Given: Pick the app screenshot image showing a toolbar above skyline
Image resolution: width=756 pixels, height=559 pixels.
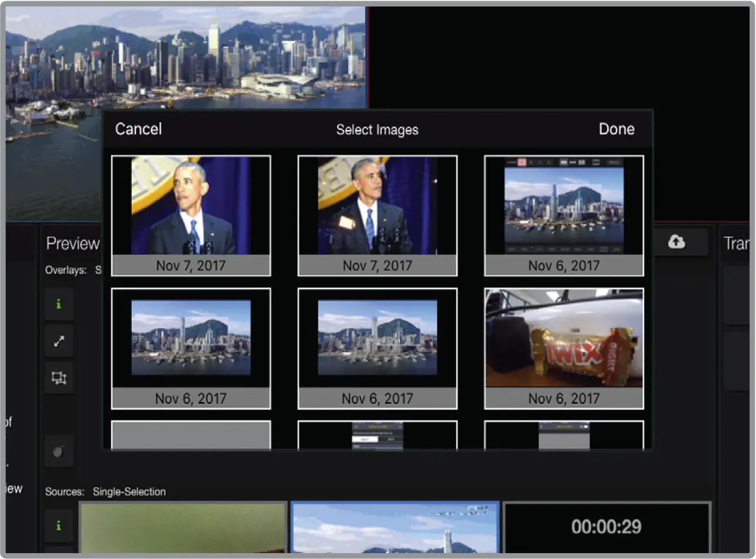Looking at the screenshot, I should pos(564,216).
